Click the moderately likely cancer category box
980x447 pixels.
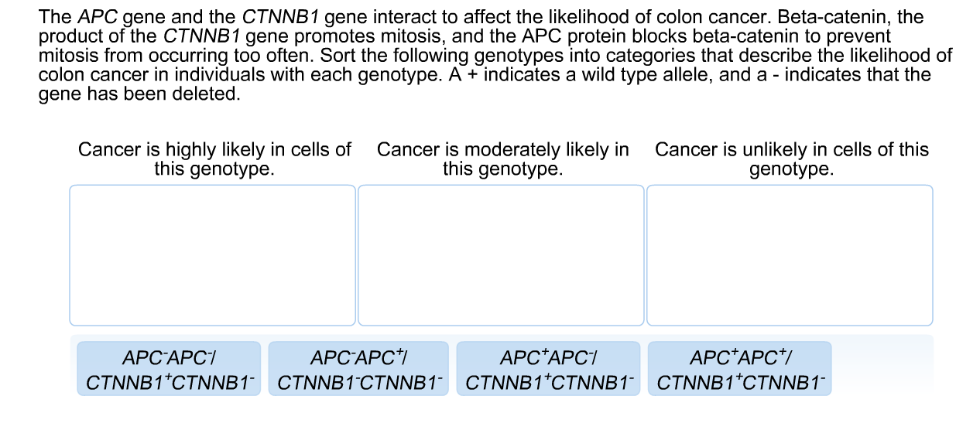[502, 254]
